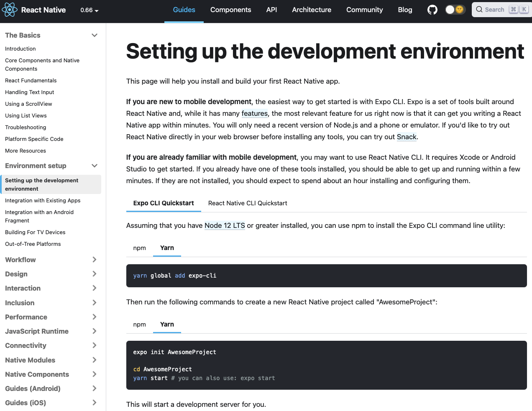Focus the Search docs field
This screenshot has height=411, width=532.
tap(501, 10)
